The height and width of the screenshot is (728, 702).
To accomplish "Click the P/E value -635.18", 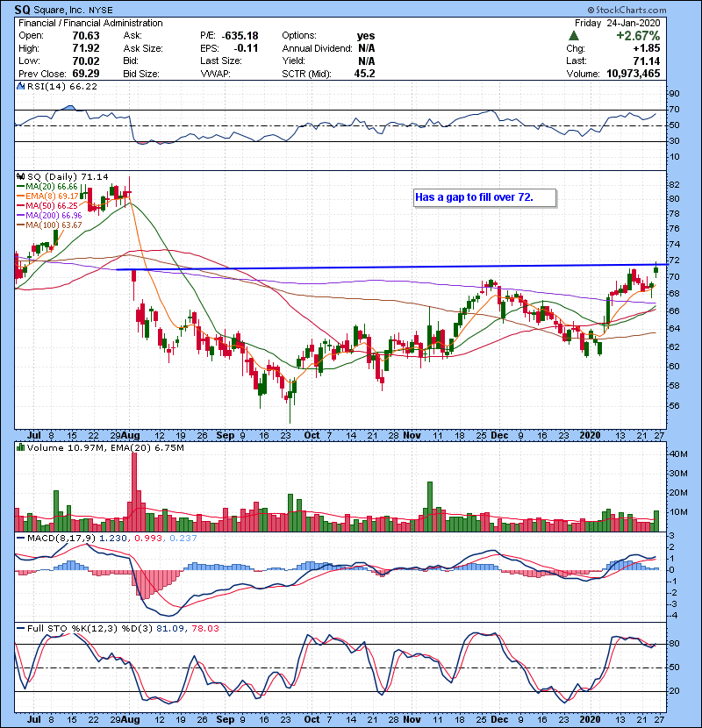I will pos(240,36).
